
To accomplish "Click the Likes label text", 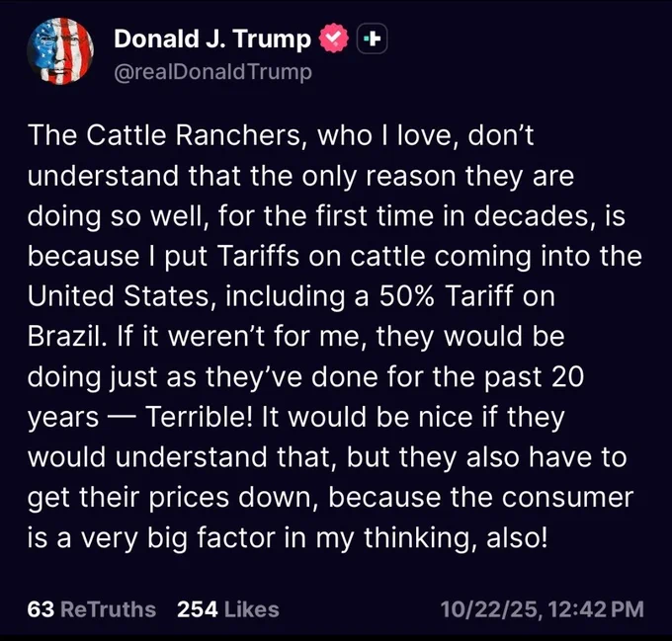I will point(252,609).
